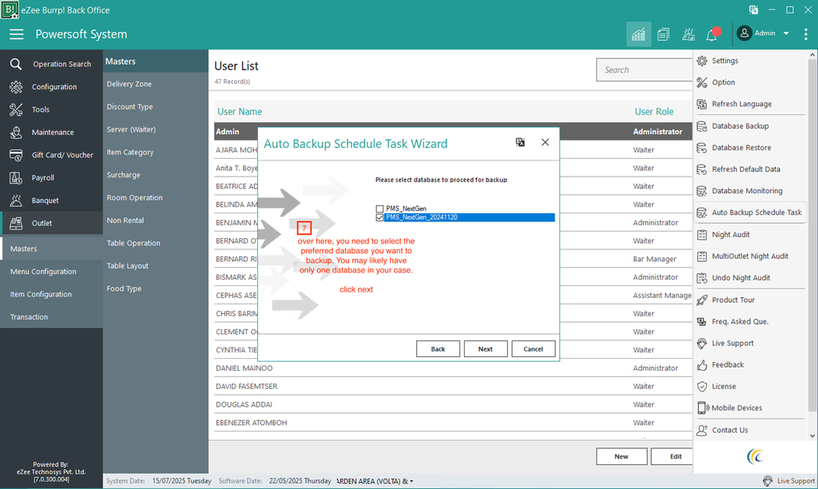Viewport: 818px width, 489px height.
Task: Open the vertical three-dot more menu
Action: pyautogui.click(x=805, y=34)
